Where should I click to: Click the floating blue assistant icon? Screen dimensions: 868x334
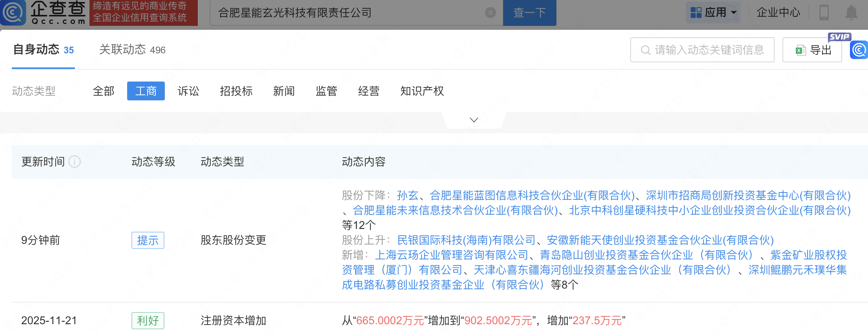pyautogui.click(x=859, y=50)
